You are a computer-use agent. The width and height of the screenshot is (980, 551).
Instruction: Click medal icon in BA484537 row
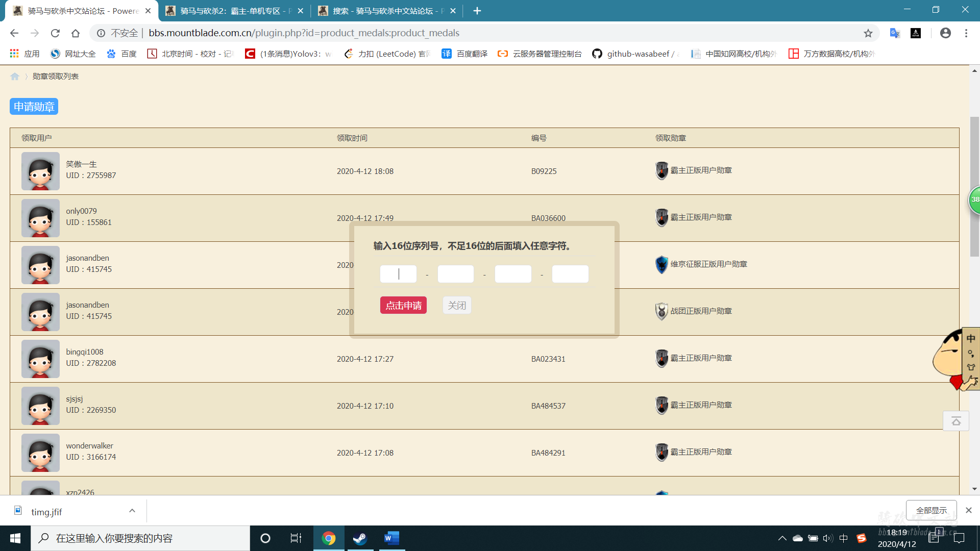coord(661,405)
